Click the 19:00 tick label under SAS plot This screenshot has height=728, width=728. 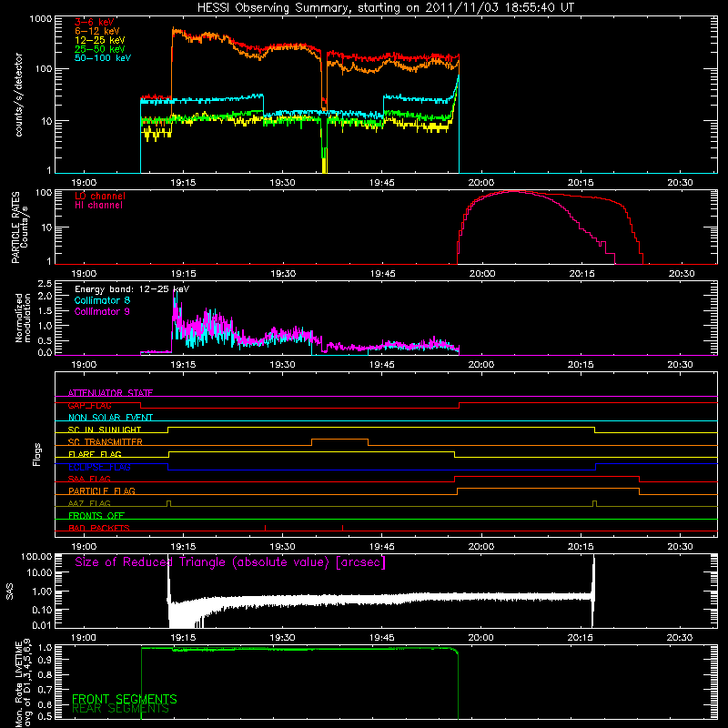tap(84, 638)
